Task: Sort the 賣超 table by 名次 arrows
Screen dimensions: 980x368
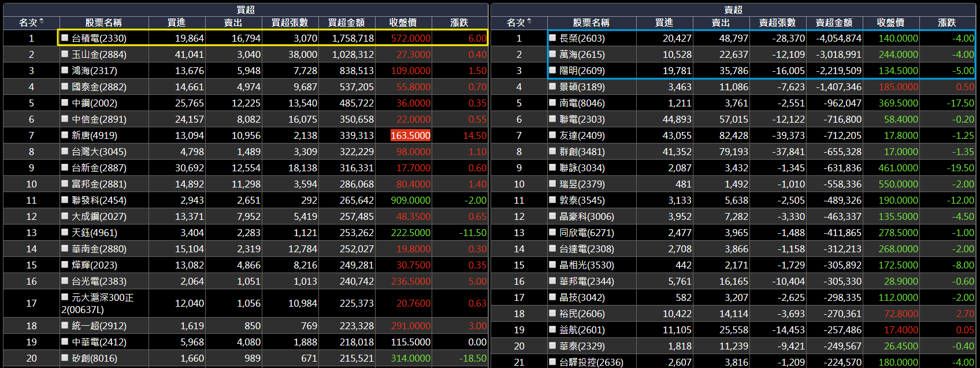Action: click(x=529, y=22)
